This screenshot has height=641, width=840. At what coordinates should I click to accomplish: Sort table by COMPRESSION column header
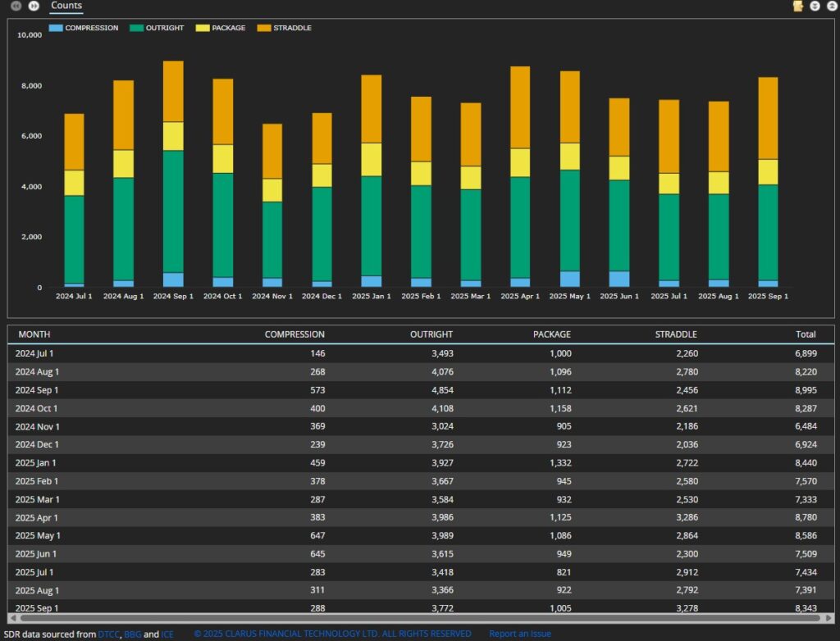[x=294, y=334]
